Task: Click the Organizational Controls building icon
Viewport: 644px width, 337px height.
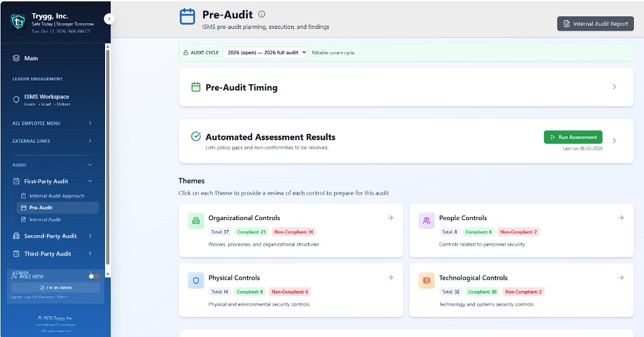Action: 196,221
